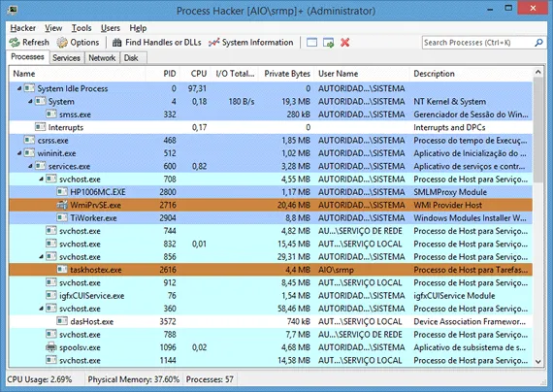Sort by the Description column header

pyautogui.click(x=471, y=74)
